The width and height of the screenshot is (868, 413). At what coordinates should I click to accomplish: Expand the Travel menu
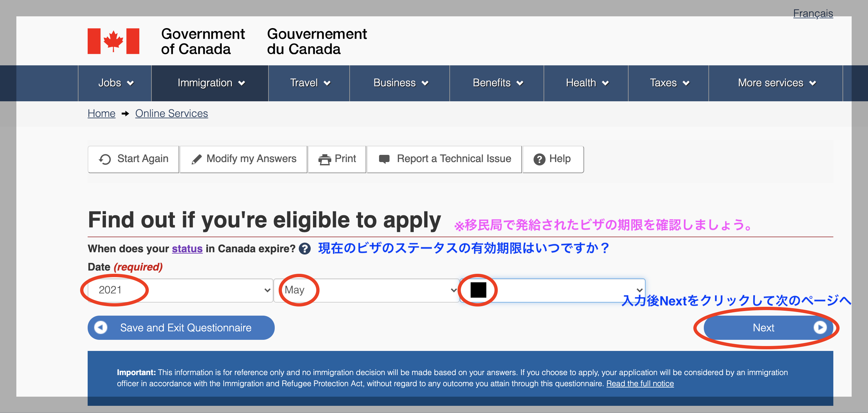309,83
